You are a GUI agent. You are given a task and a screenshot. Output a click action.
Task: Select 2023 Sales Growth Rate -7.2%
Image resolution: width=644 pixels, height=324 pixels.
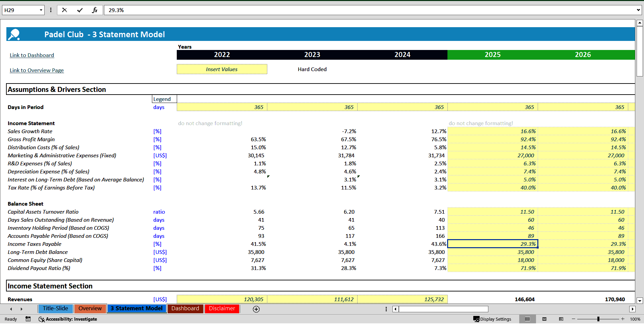312,131
